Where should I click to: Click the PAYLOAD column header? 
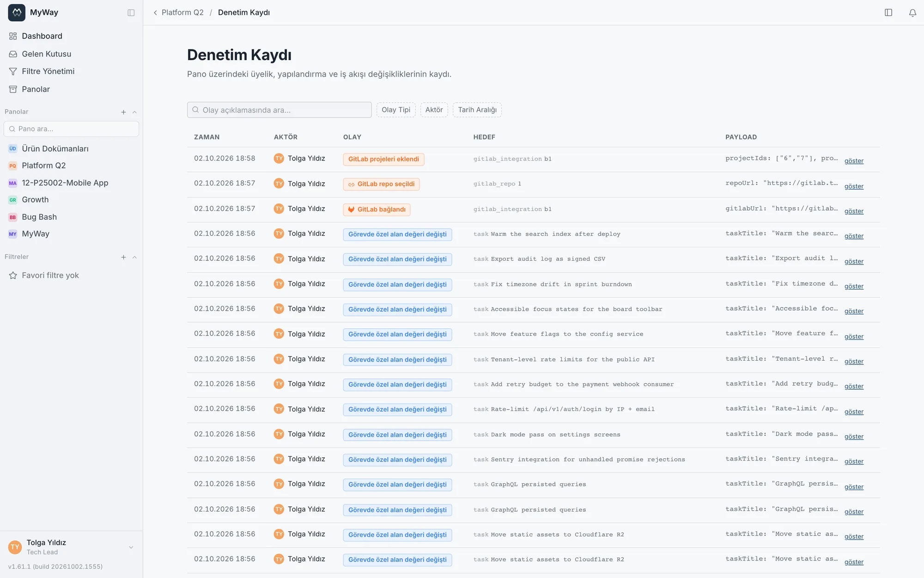(x=741, y=137)
